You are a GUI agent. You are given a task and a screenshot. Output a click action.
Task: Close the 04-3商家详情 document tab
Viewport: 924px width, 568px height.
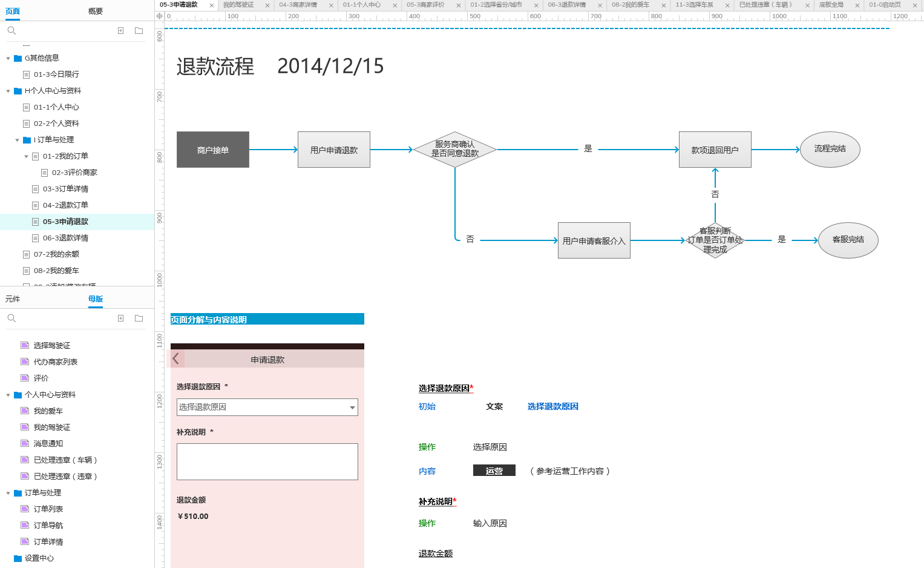[x=331, y=5]
